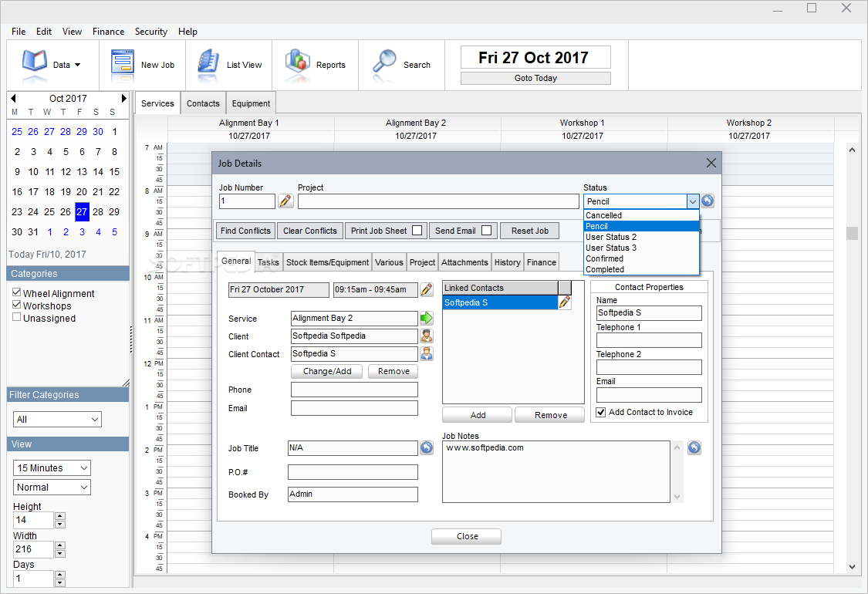Edit Job Number with pencil icon
868x594 pixels.
pyautogui.click(x=285, y=201)
